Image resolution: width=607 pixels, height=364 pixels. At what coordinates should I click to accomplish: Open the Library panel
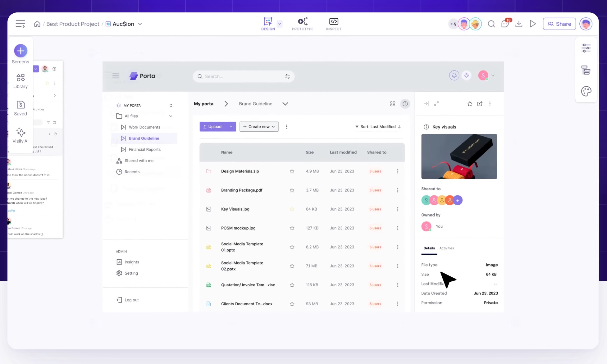21,81
